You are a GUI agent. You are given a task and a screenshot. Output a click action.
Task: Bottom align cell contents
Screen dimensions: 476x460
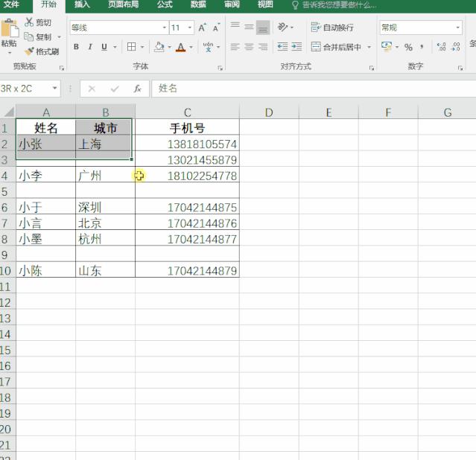(263, 28)
